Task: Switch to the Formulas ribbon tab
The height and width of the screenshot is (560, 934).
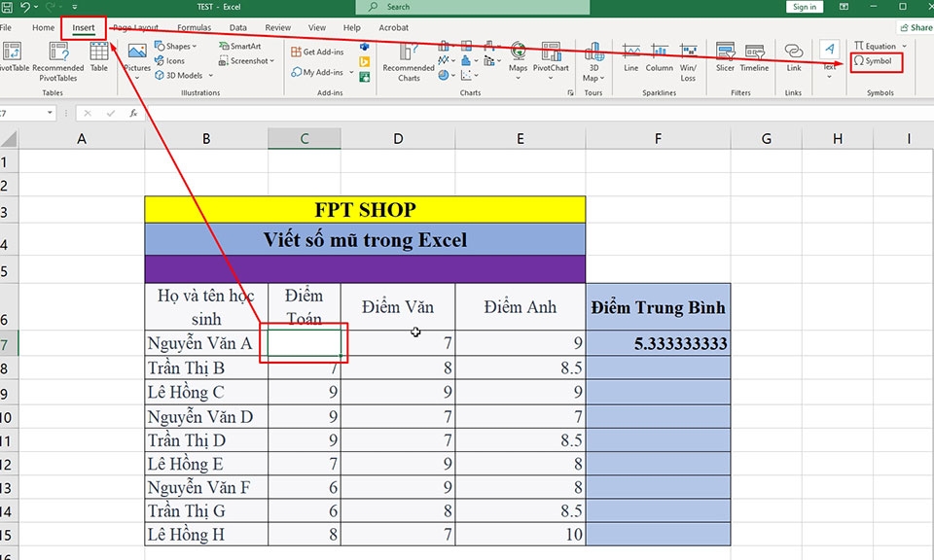Action: (x=195, y=27)
